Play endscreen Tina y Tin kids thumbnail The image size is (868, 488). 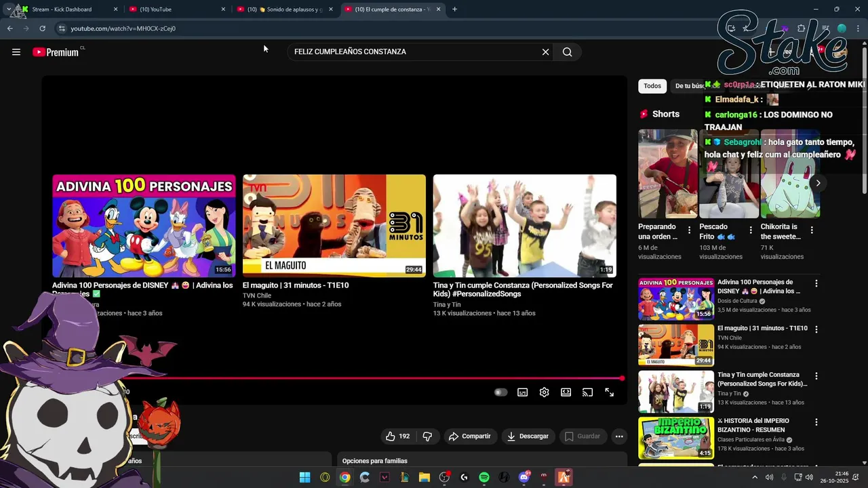point(525,226)
